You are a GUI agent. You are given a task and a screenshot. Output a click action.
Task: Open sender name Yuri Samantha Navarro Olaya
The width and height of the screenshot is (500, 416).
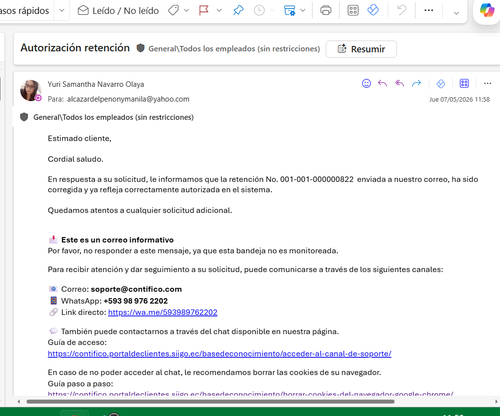[x=96, y=84]
